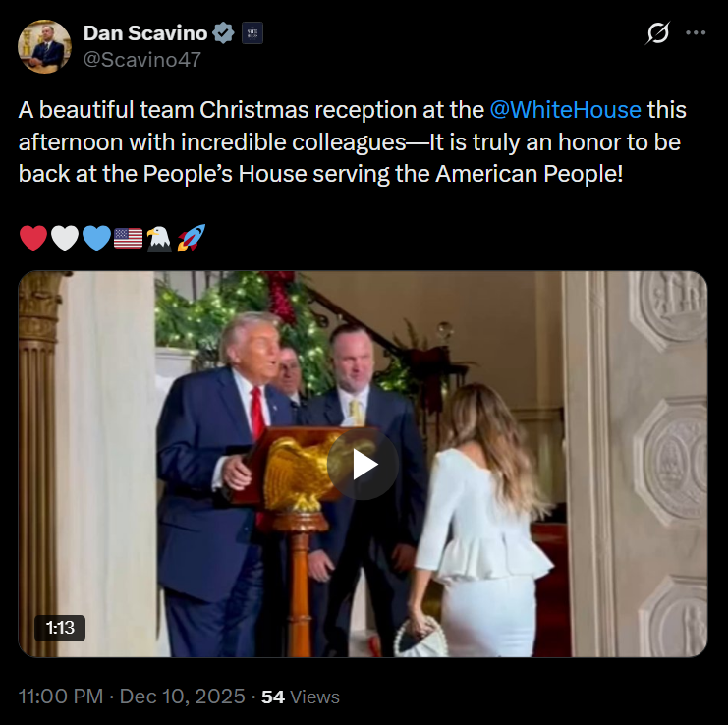Image resolution: width=728 pixels, height=725 pixels.
Task: Play the embedded video
Action: (x=363, y=464)
